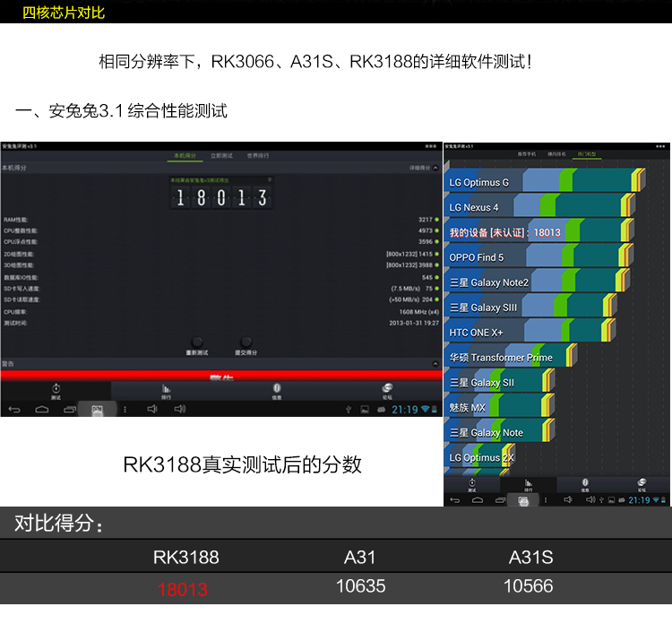The image size is (672, 624).
Task: Tap the Back arrow in right screenshot's navigation bar
Action: 455,500
